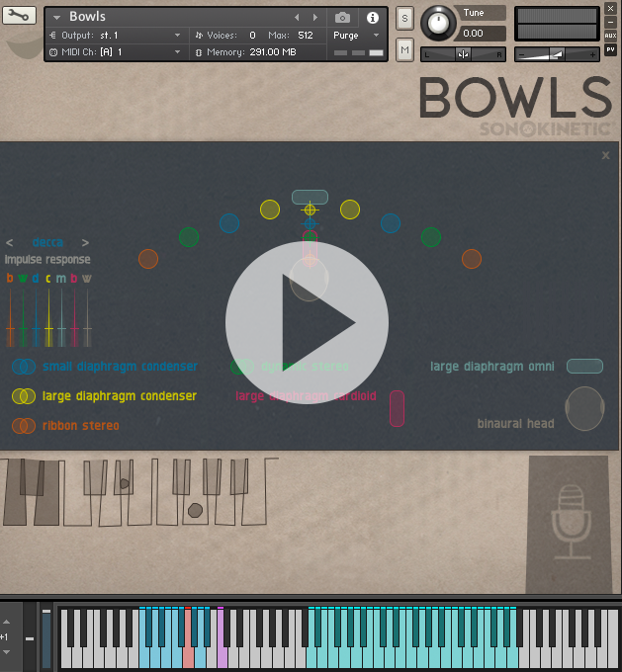622x672 pixels.
Task: Click the minus button beside keyboard
Action: pyautogui.click(x=30, y=638)
